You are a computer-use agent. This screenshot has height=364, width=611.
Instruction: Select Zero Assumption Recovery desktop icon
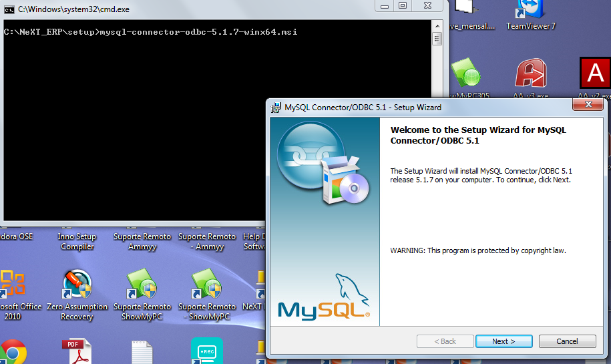tap(77, 283)
